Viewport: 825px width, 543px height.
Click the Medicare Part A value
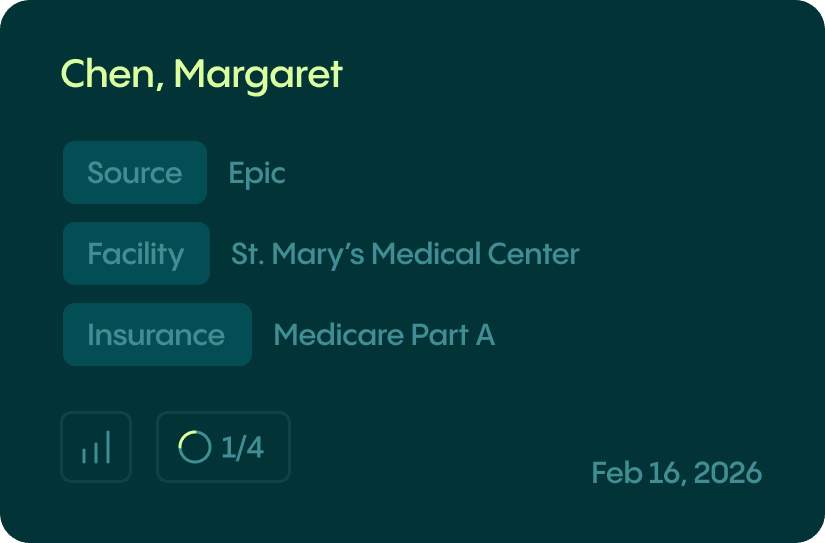pyautogui.click(x=384, y=335)
